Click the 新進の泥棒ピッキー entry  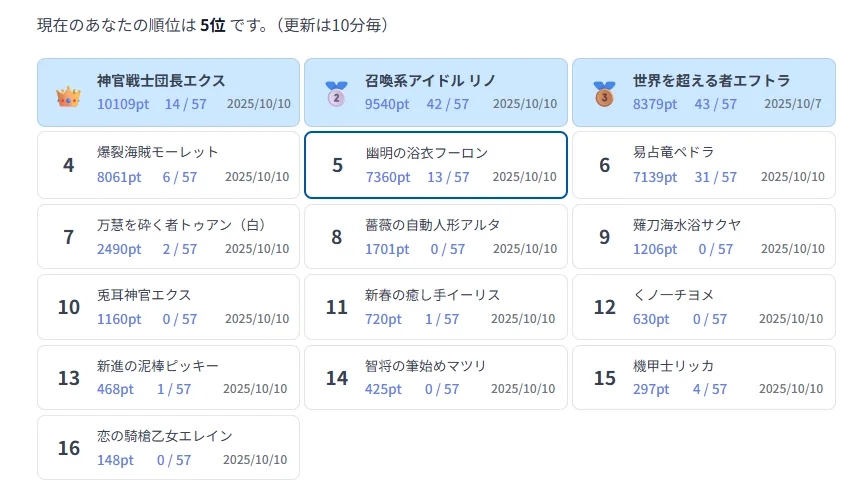click(168, 378)
